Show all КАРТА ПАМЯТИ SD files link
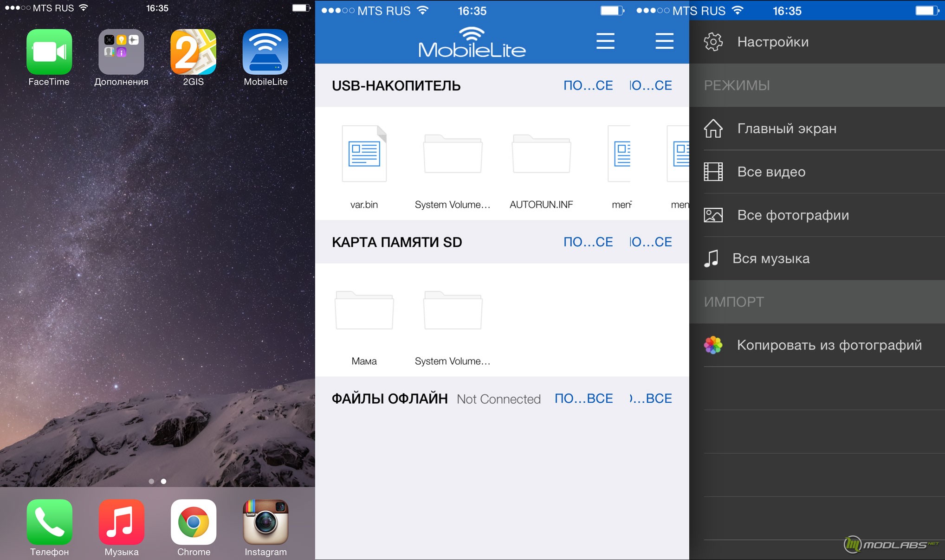 (x=588, y=242)
